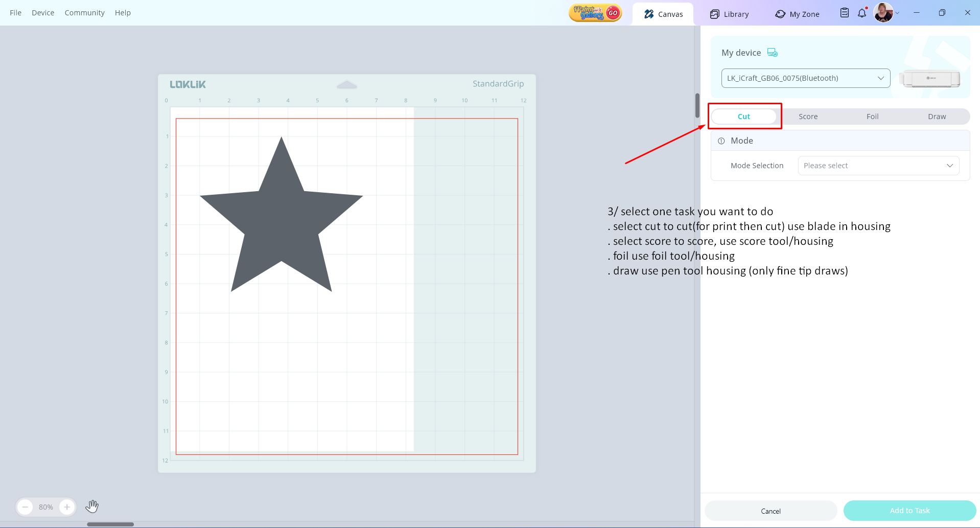The height and width of the screenshot is (528, 980).
Task: Switch operation to Score
Action: tap(808, 117)
